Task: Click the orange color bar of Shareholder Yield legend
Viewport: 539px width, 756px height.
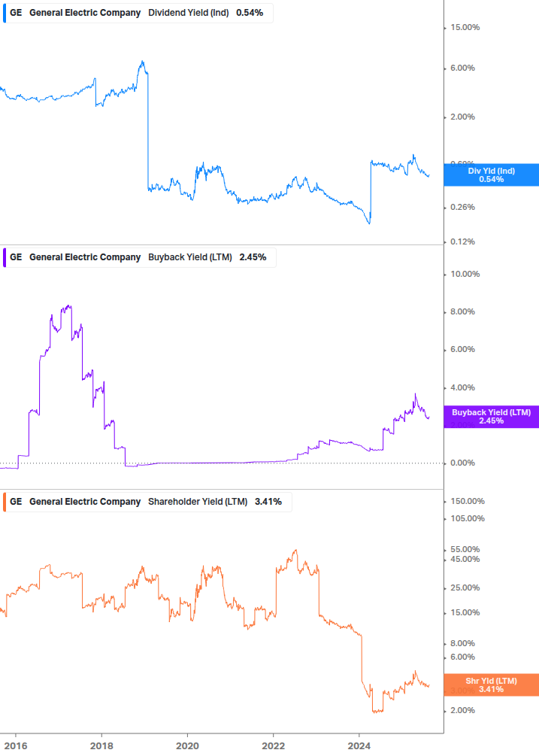Action: tap(5, 502)
